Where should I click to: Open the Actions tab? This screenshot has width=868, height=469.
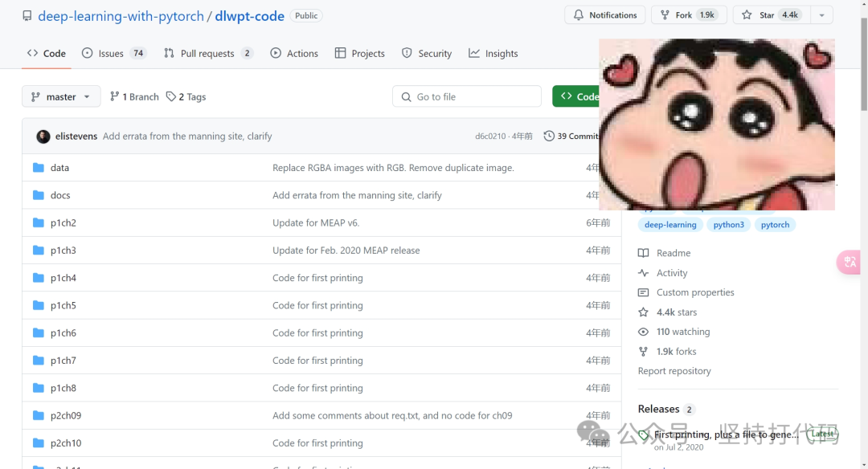(294, 54)
